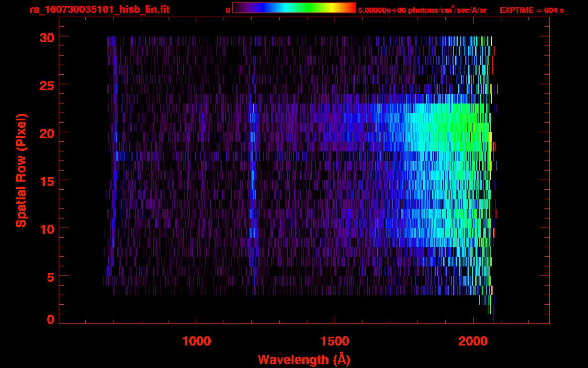Click the rainbow color scale bar
The image size is (588, 368).
[x=294, y=8]
